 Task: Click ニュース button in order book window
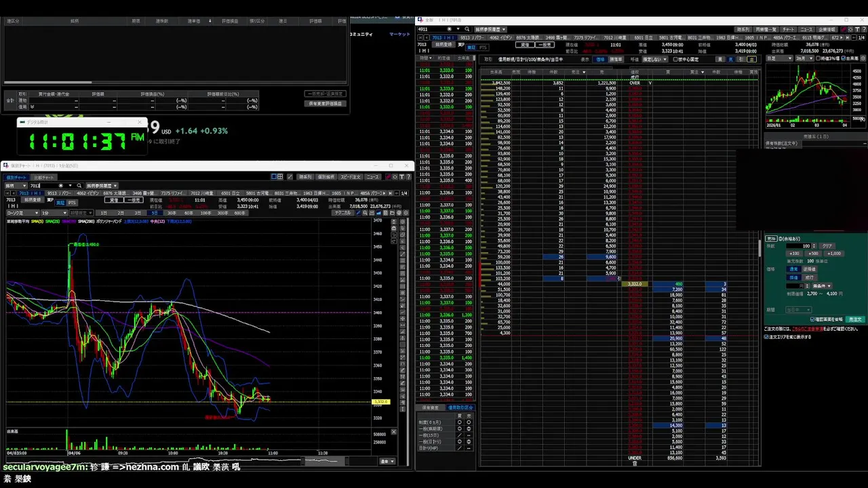click(806, 29)
